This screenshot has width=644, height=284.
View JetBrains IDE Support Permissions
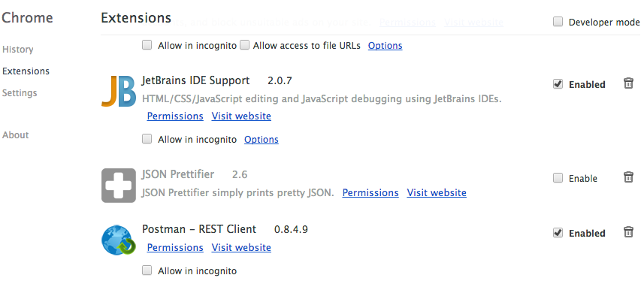click(175, 116)
